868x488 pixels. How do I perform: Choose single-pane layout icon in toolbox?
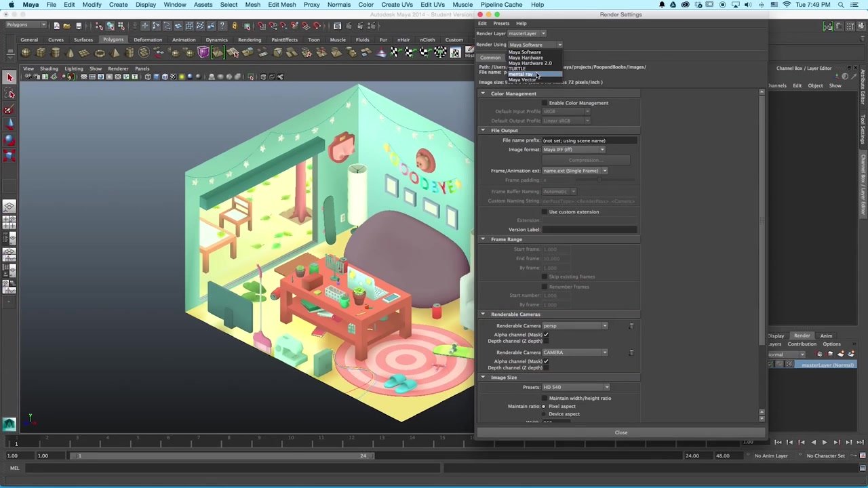click(9, 207)
